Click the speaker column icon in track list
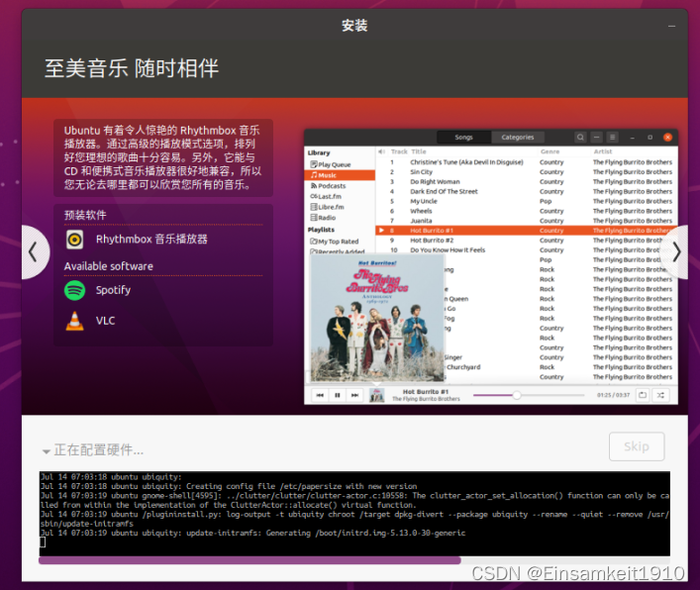This screenshot has width=700, height=590. pos(381,151)
